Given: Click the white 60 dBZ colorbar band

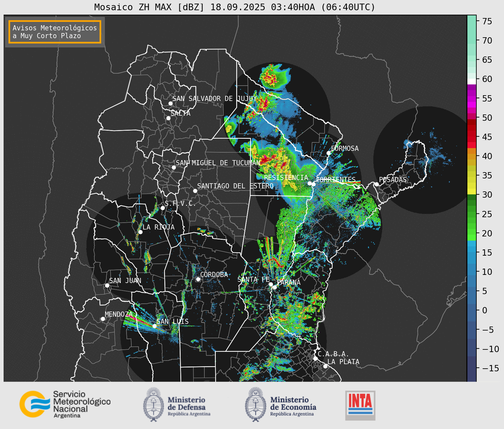Looking at the screenshot, I should coord(472,81).
